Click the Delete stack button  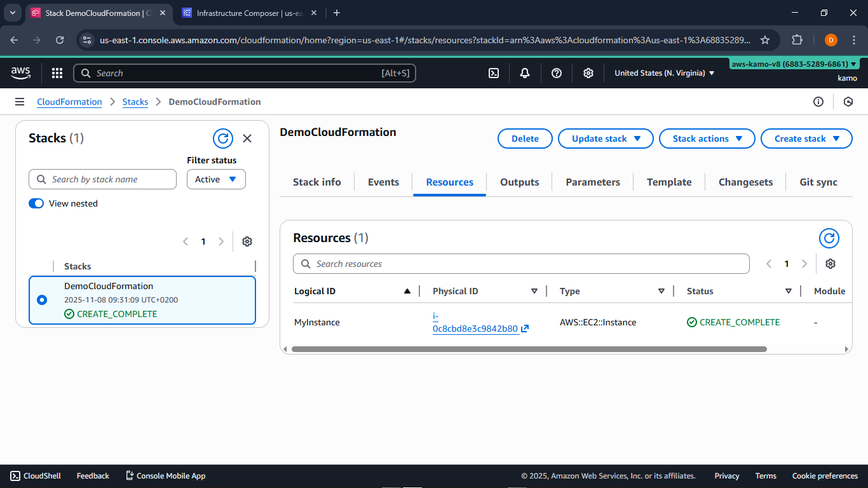[525, 139]
